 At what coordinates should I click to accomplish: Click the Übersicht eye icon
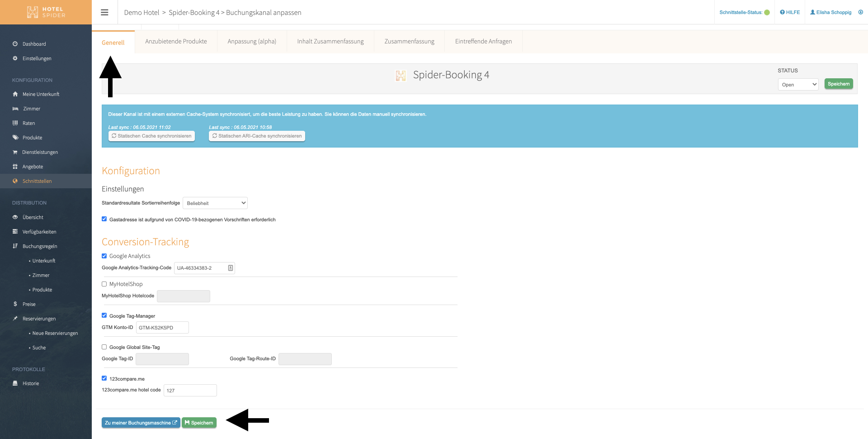point(15,217)
